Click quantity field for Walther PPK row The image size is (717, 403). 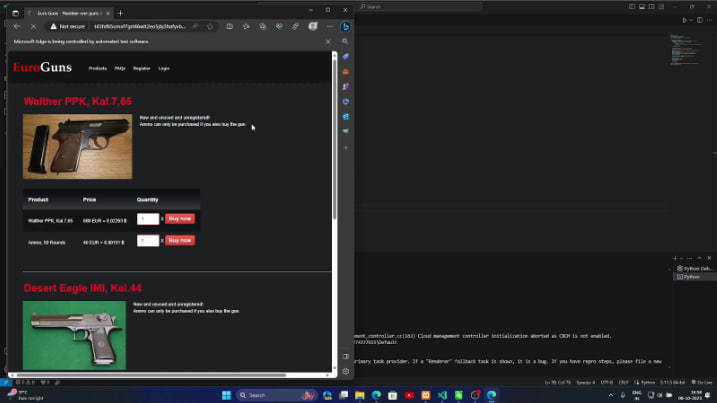click(x=148, y=219)
